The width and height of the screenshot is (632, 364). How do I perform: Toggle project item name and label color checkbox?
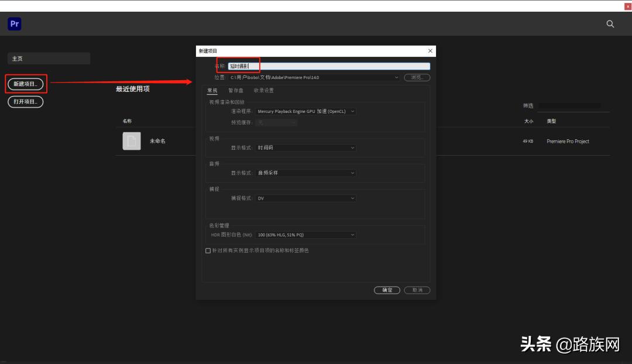click(208, 250)
